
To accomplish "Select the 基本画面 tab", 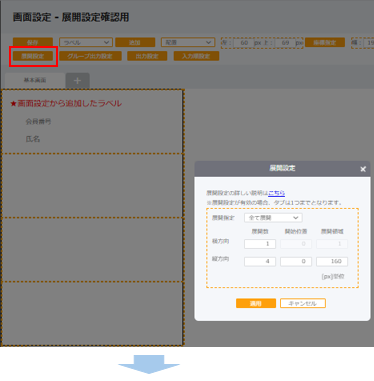I will 35,80.
